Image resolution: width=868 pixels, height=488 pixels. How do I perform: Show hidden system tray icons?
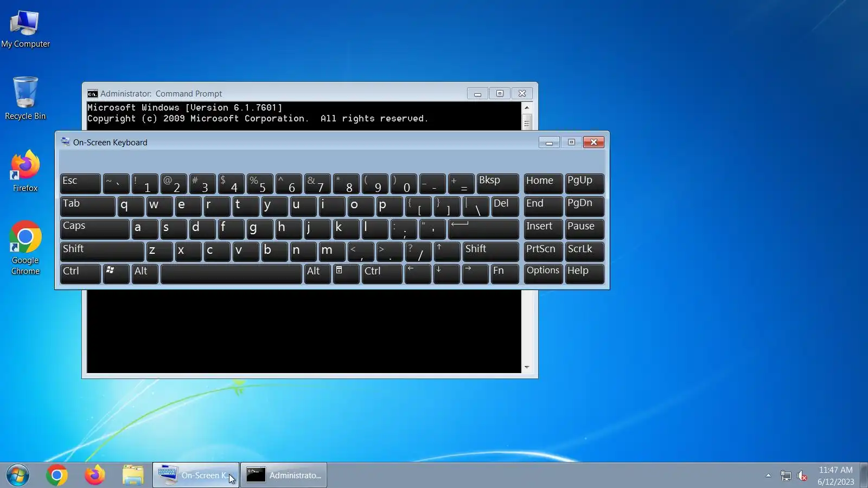tap(768, 476)
